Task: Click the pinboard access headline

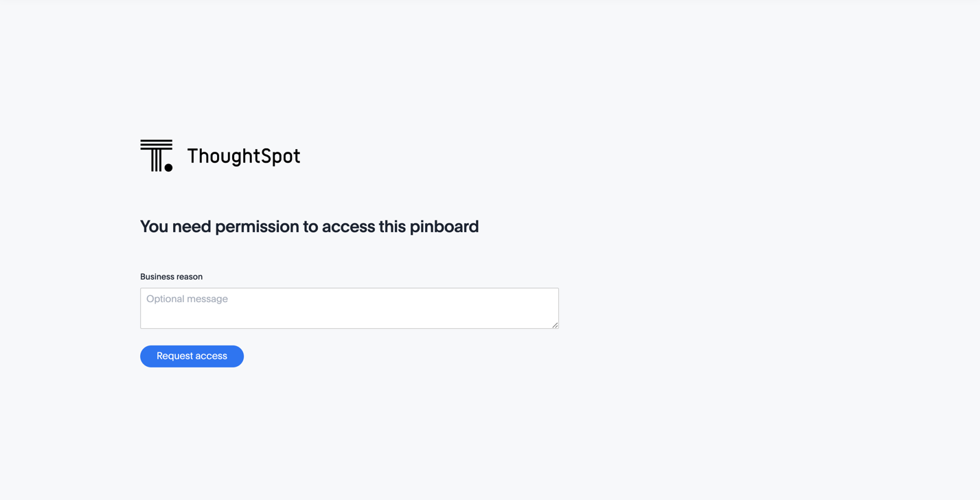Action: coord(309,226)
